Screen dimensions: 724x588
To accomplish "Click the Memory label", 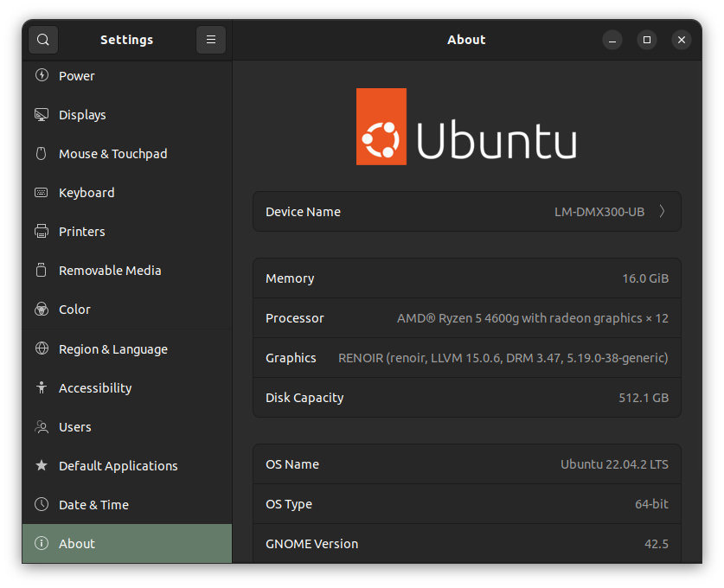I will pyautogui.click(x=290, y=278).
